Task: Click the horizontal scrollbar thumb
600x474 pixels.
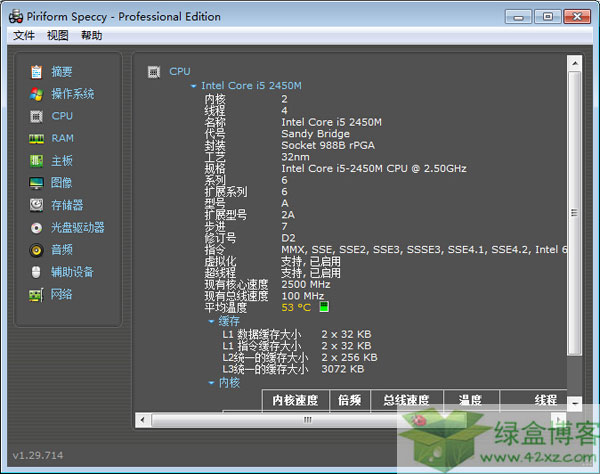Action: click(308, 420)
